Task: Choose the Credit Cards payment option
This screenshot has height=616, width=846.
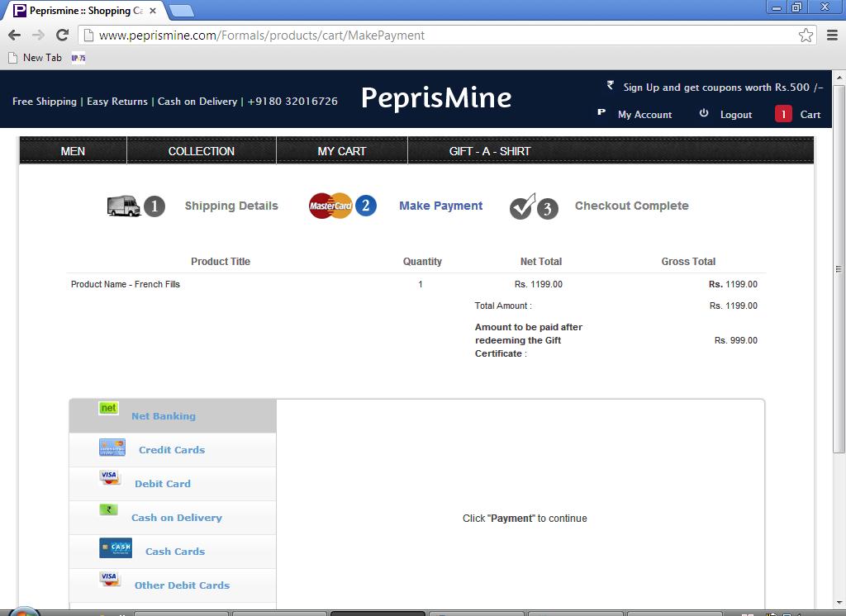Action: click(x=171, y=450)
